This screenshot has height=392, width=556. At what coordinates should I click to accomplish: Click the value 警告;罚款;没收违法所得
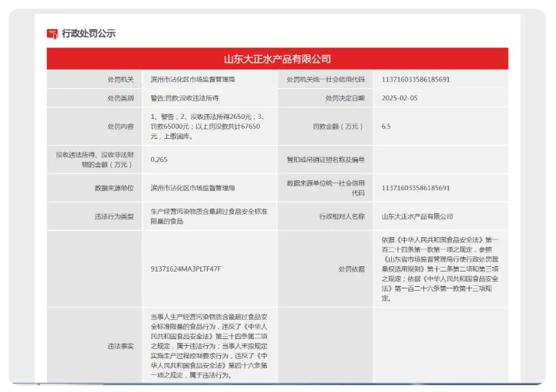184,98
